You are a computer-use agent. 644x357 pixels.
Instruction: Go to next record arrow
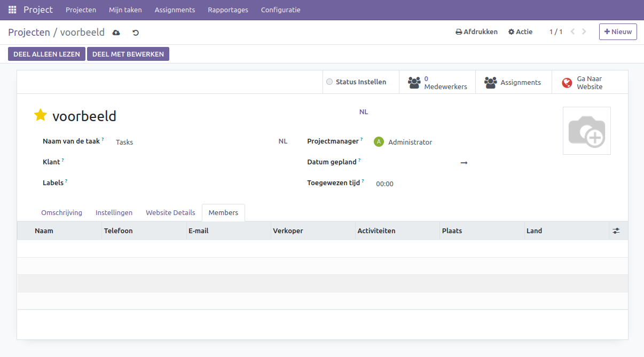pos(584,31)
